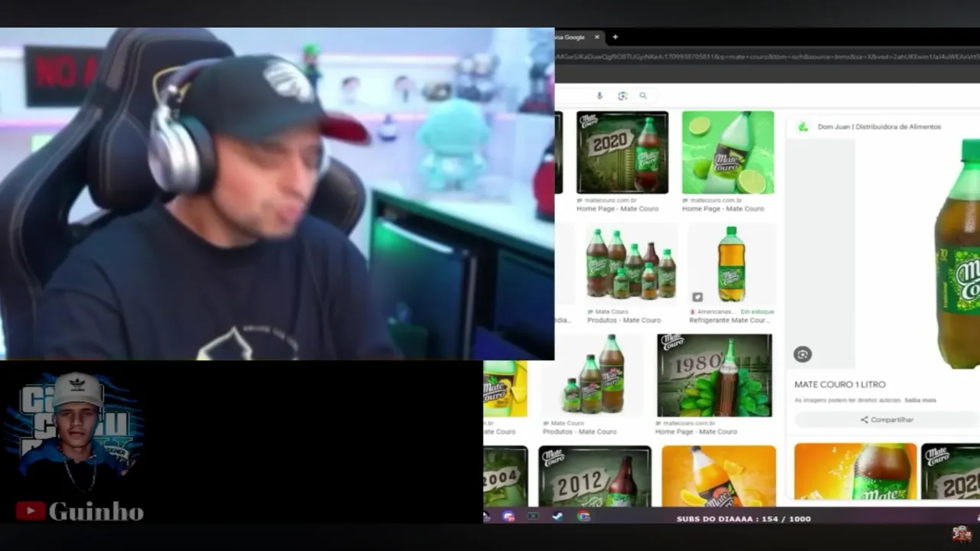
Task: Open a new browser tab with plus
Action: tap(615, 37)
